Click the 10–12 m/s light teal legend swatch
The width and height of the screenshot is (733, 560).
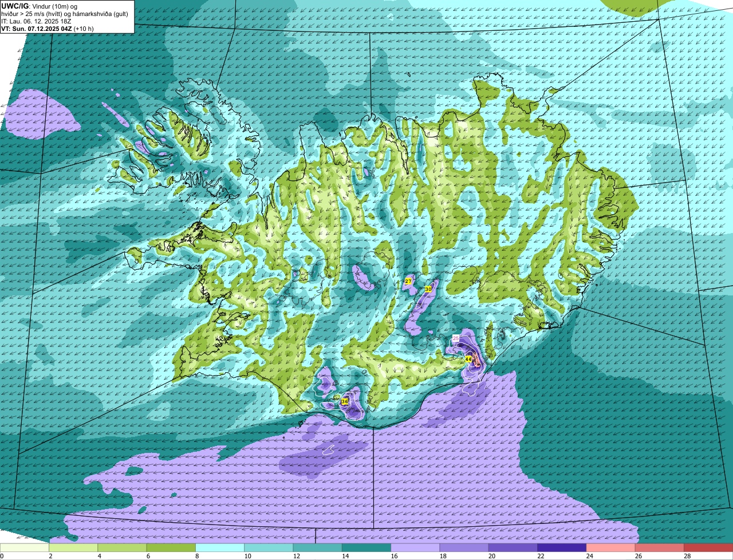click(269, 547)
